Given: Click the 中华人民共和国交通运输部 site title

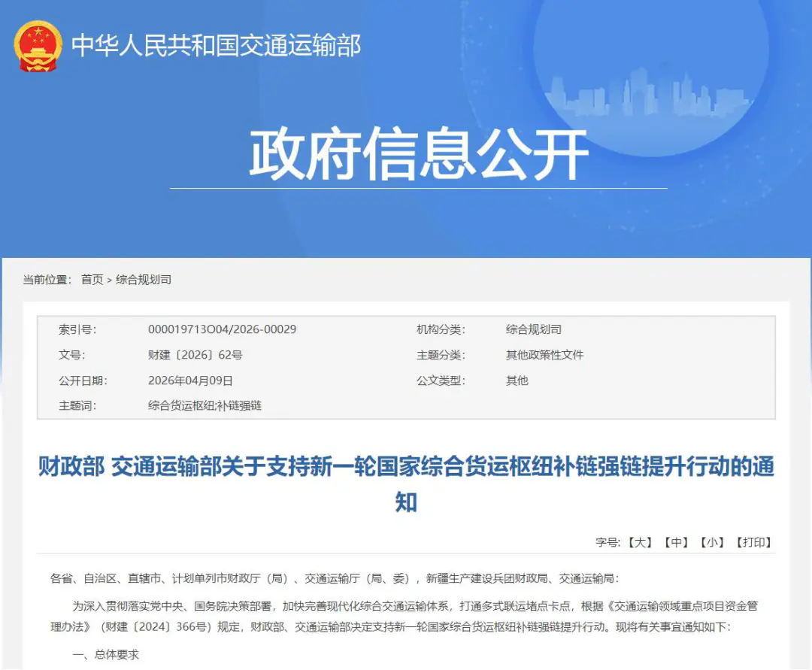Looking at the screenshot, I should pyautogui.click(x=217, y=45).
